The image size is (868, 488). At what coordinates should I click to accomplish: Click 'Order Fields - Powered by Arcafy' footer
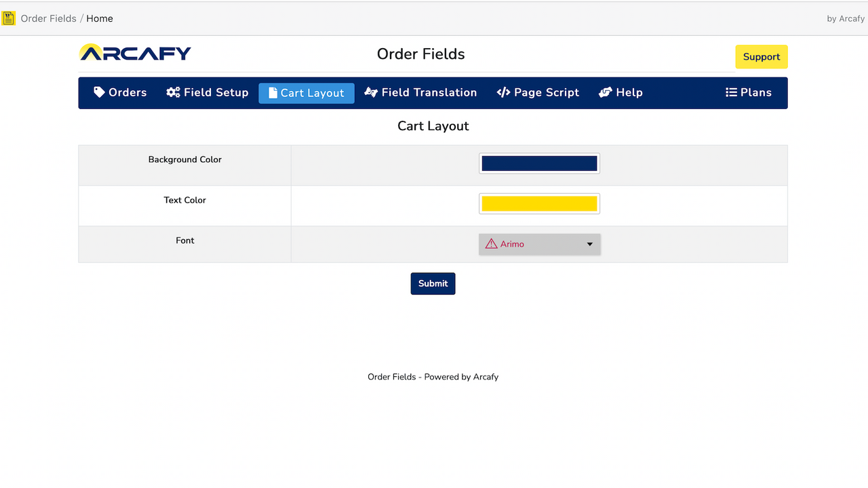click(433, 377)
